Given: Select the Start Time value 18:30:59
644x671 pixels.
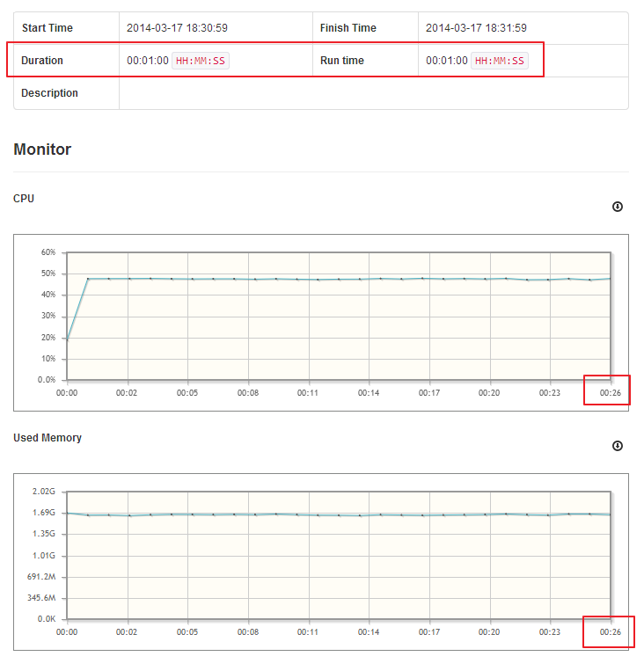Looking at the screenshot, I should (177, 28).
